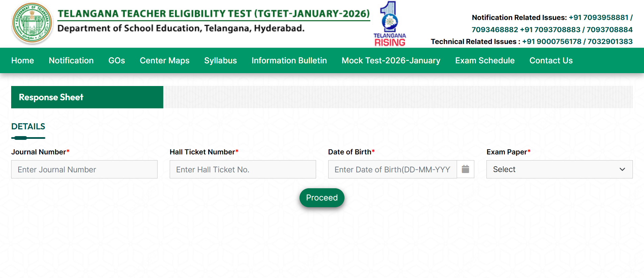View the Information Bulletin

pos(289,61)
